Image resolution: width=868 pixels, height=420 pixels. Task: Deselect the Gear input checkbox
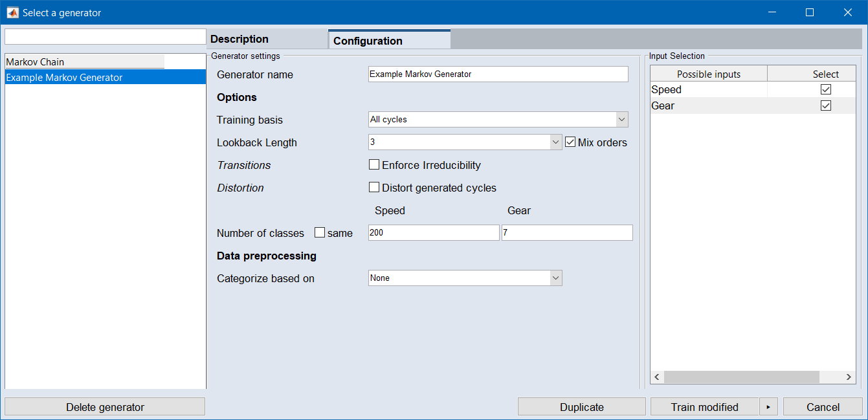pyautogui.click(x=825, y=106)
